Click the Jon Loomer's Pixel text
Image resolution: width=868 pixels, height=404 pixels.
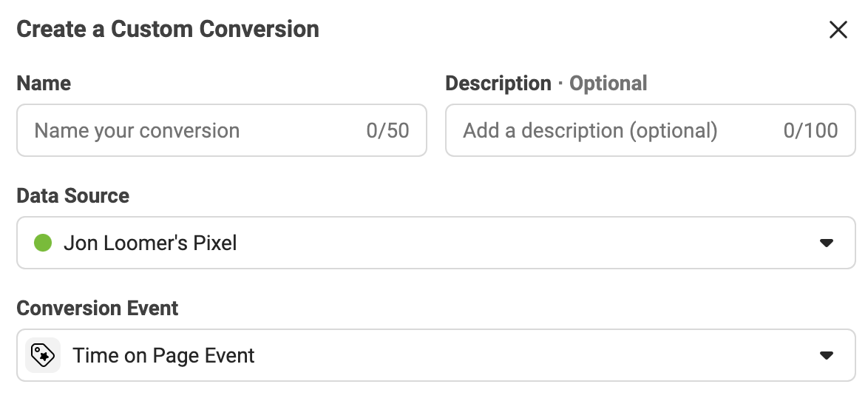[150, 243]
